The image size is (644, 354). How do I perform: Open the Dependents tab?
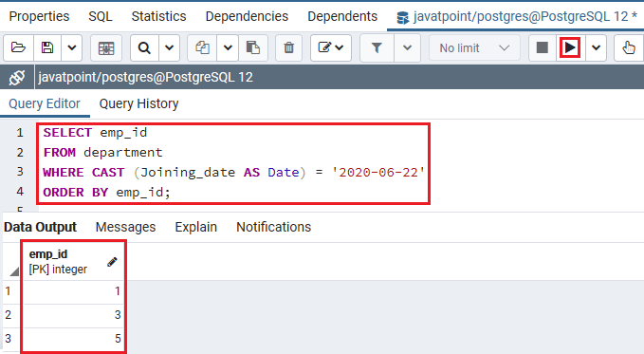click(x=342, y=16)
